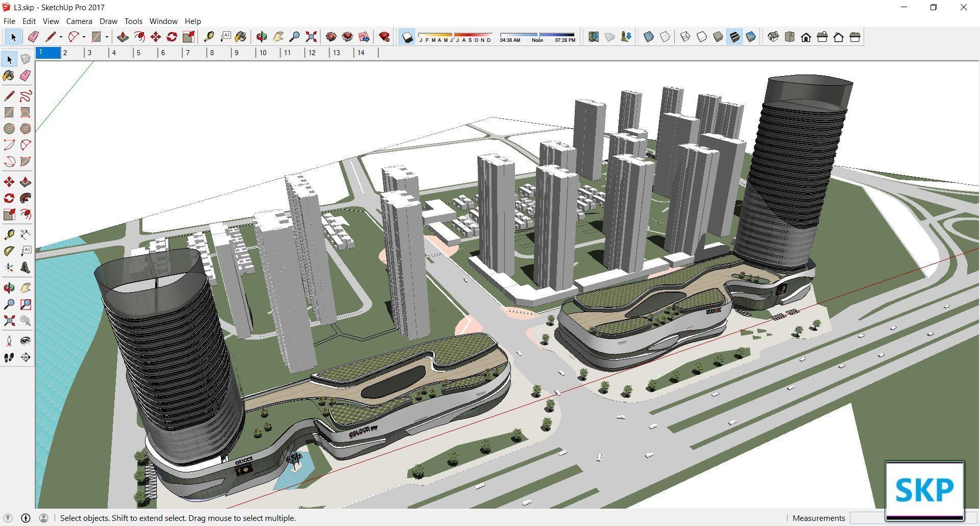Select the Circle tool in the left toolbar
The image size is (980, 526).
pyautogui.click(x=9, y=129)
